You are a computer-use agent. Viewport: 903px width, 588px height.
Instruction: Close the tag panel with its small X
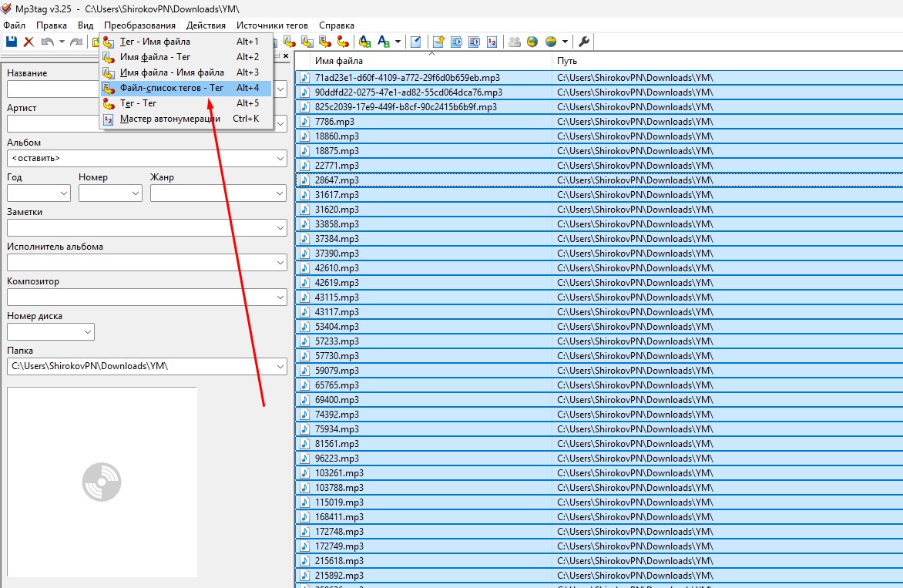tap(286, 56)
